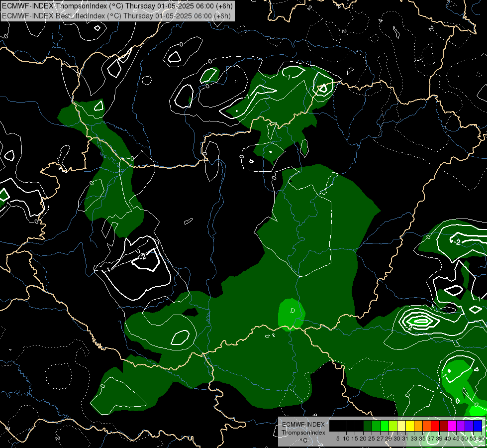
Task: Click the ECMWF-INDEX label in the legend
Action: click(303, 425)
